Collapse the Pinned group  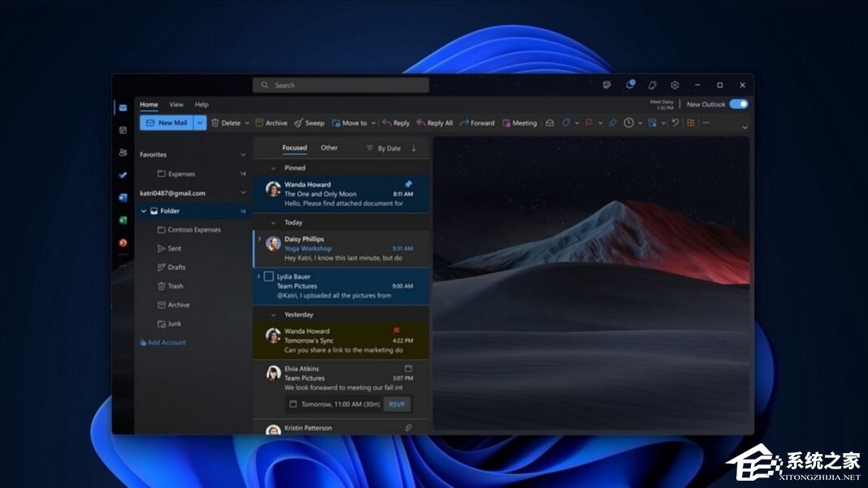[273, 168]
